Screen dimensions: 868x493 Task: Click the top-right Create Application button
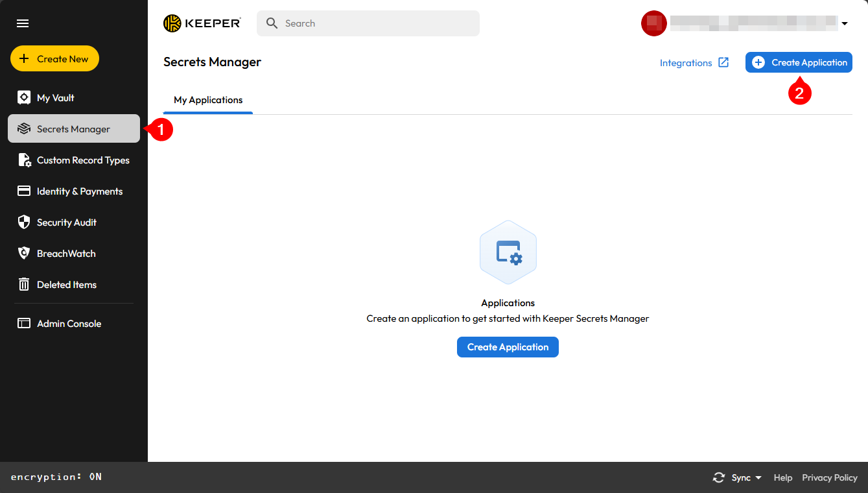[x=799, y=62]
